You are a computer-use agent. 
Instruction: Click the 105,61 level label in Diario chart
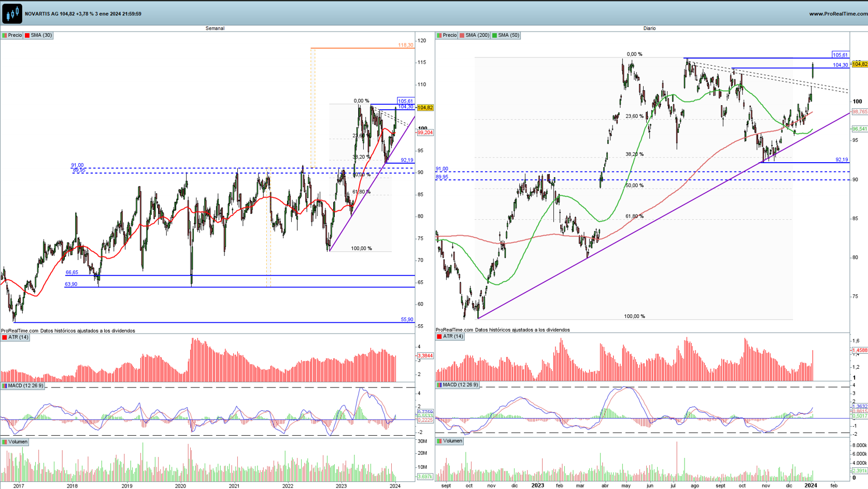(x=840, y=54)
